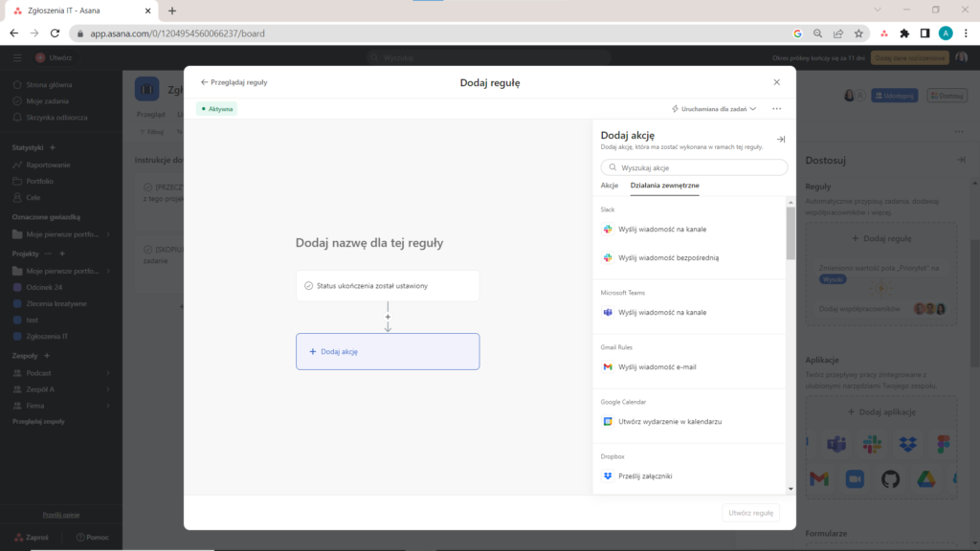Expand the Firma team chevron
The image size is (980, 551).
click(108, 406)
